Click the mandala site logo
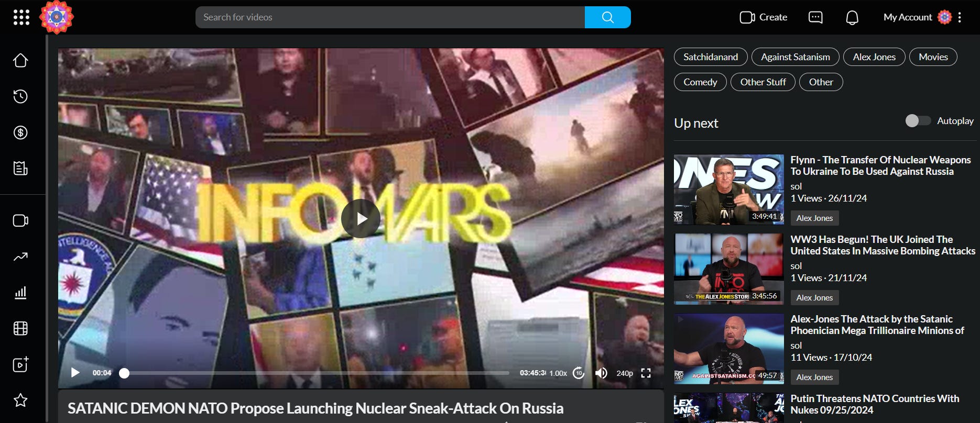The image size is (980, 423). click(x=57, y=17)
